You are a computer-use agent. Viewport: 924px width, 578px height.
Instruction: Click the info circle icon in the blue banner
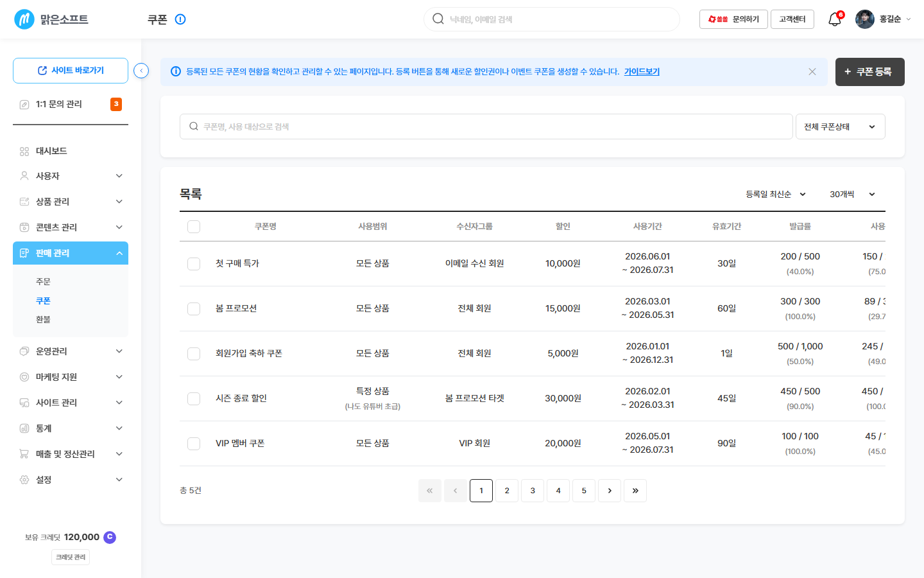tap(175, 71)
